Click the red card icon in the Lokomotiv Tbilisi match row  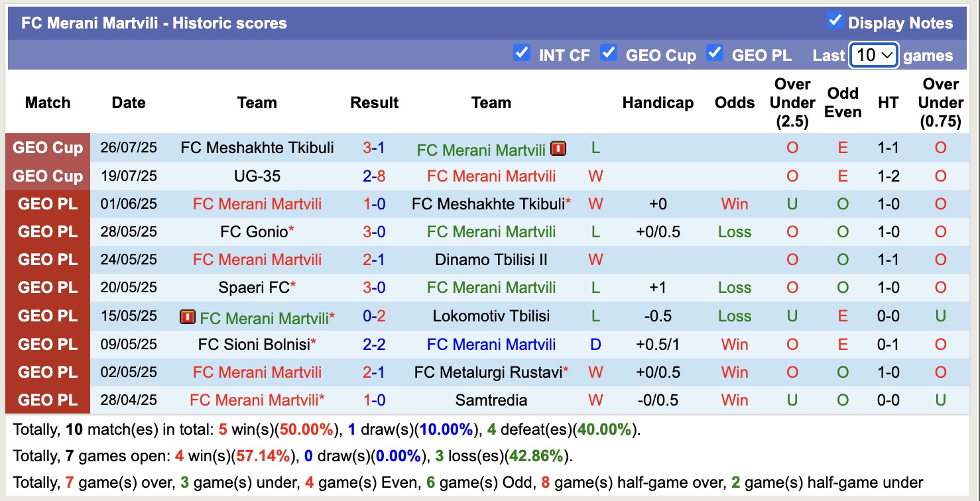coord(188,317)
